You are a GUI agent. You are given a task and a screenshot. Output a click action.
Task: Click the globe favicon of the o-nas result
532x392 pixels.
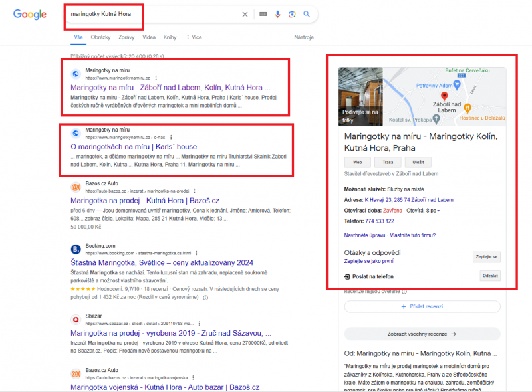coord(76,133)
